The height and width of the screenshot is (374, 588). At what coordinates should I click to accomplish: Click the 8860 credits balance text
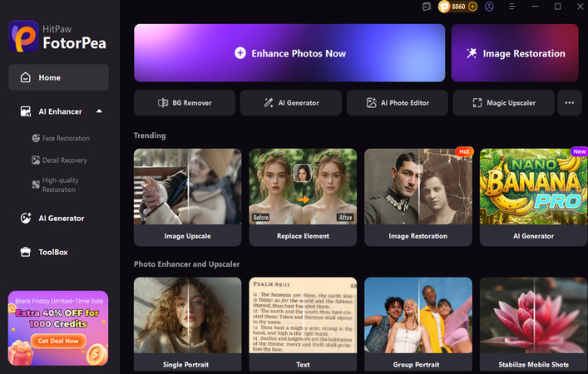click(x=458, y=7)
